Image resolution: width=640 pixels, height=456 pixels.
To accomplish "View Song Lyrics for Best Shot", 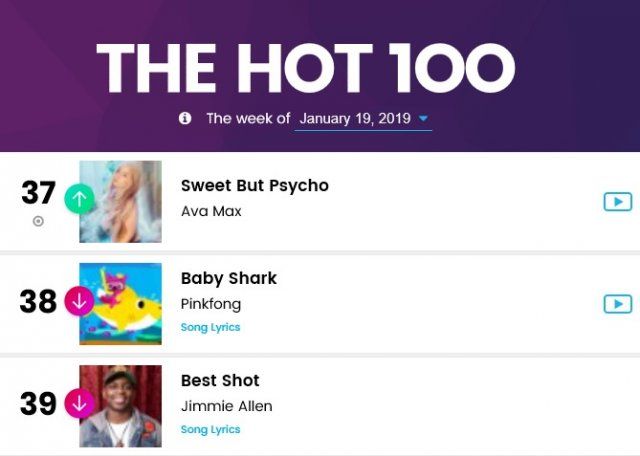I will coord(210,429).
